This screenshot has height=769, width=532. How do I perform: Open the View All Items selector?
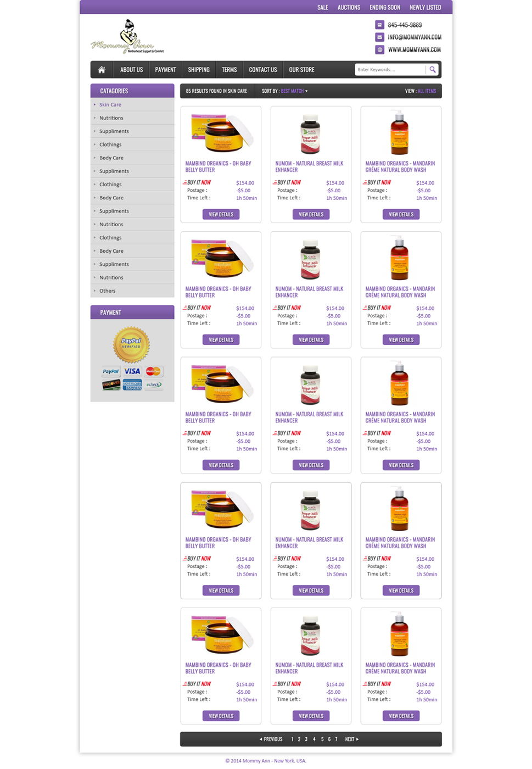[427, 91]
